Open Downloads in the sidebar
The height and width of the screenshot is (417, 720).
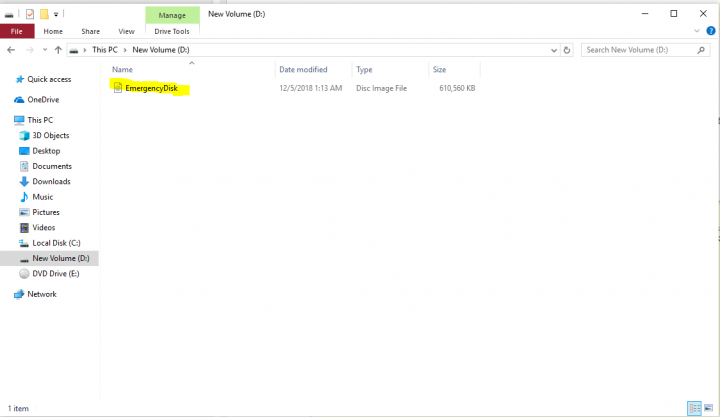(x=51, y=181)
